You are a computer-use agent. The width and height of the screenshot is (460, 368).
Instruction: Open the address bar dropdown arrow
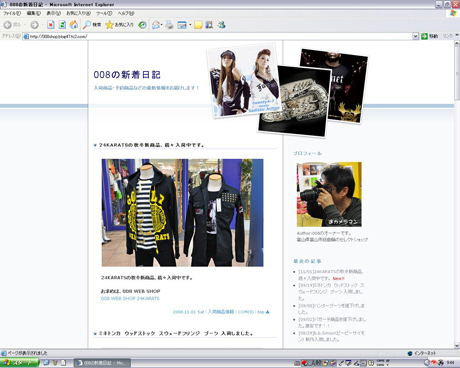pos(415,36)
